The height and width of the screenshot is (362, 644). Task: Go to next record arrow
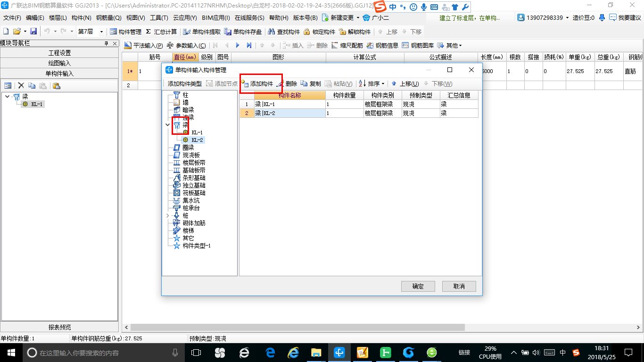pyautogui.click(x=238, y=46)
